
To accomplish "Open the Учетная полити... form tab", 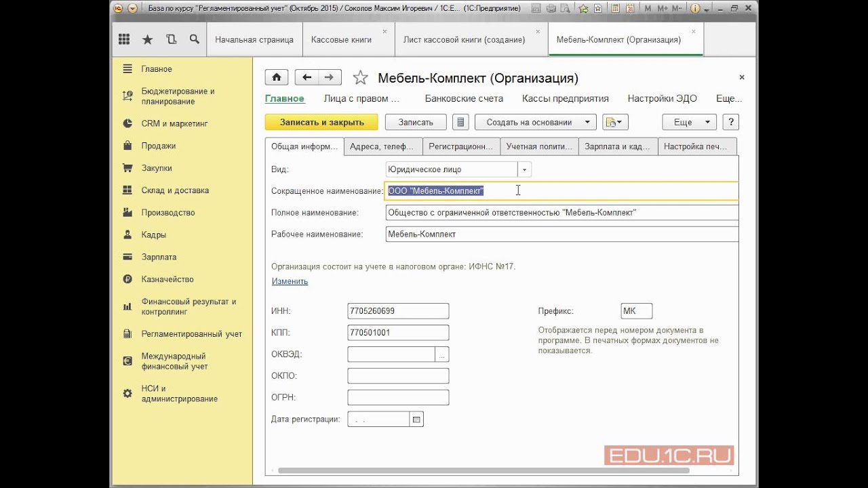I will point(540,146).
